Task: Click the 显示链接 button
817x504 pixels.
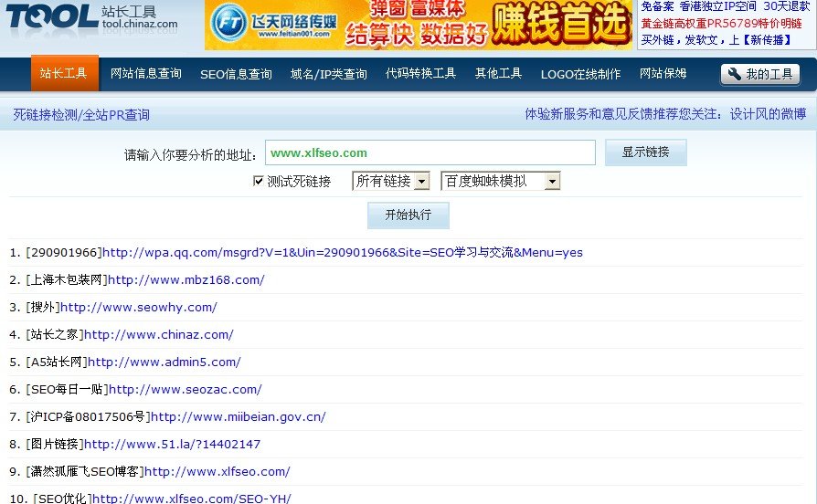Action: click(645, 152)
